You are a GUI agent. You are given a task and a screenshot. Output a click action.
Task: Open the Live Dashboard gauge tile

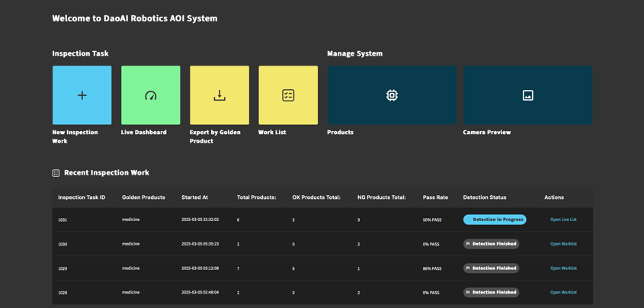point(151,95)
